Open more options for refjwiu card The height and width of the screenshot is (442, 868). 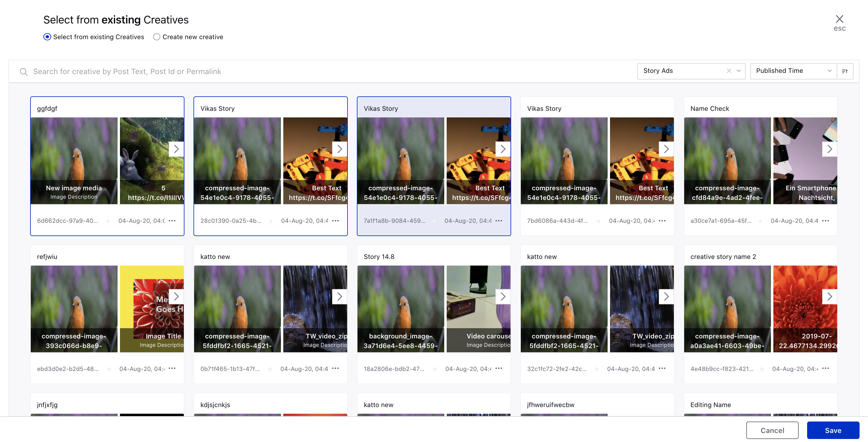(172, 369)
